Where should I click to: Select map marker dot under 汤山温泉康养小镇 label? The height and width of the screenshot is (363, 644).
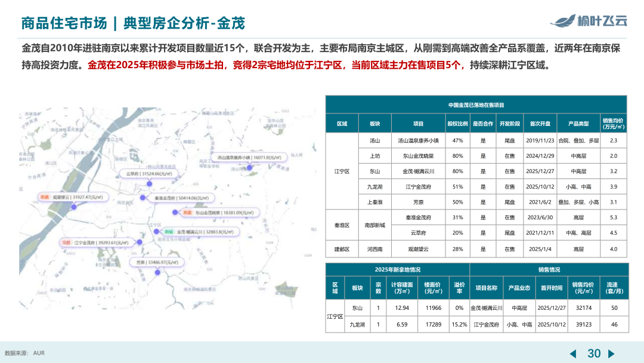click(x=249, y=167)
